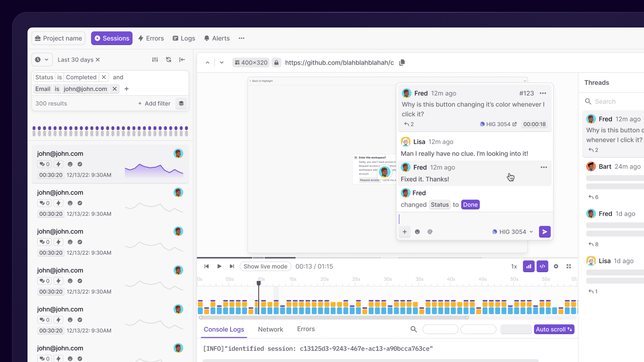Collapse the sessions sidebar panel
This screenshot has width=644, height=362.
tap(182, 60)
